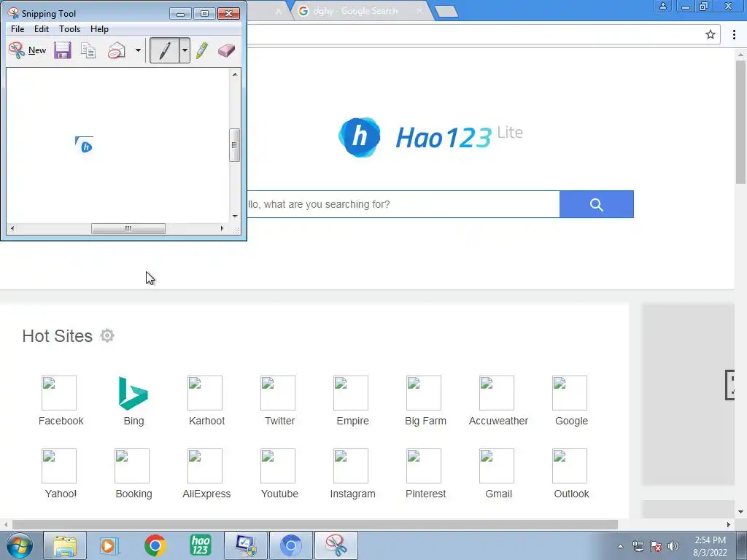747x560 pixels.
Task: Open the Action Center flag icon
Action: tap(656, 546)
